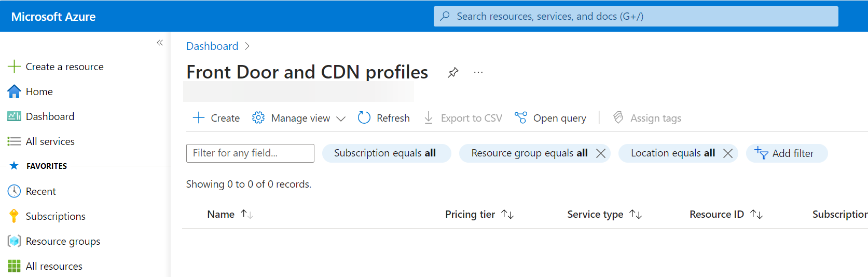Click Export to CSV label
868x277 pixels.
click(472, 118)
